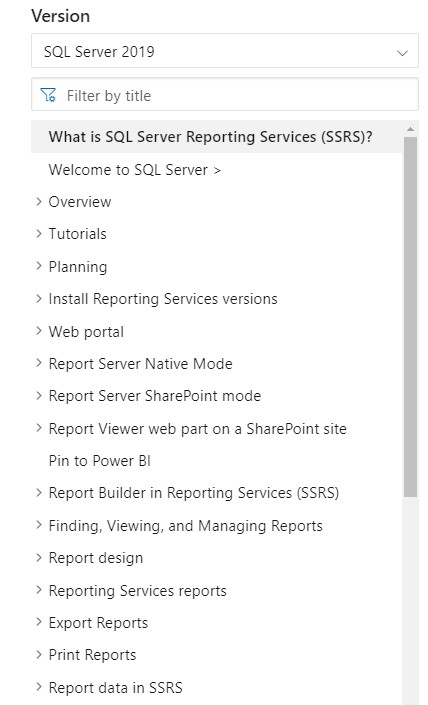Click the filter funnel icon
The image size is (428, 705).
pos(48,95)
